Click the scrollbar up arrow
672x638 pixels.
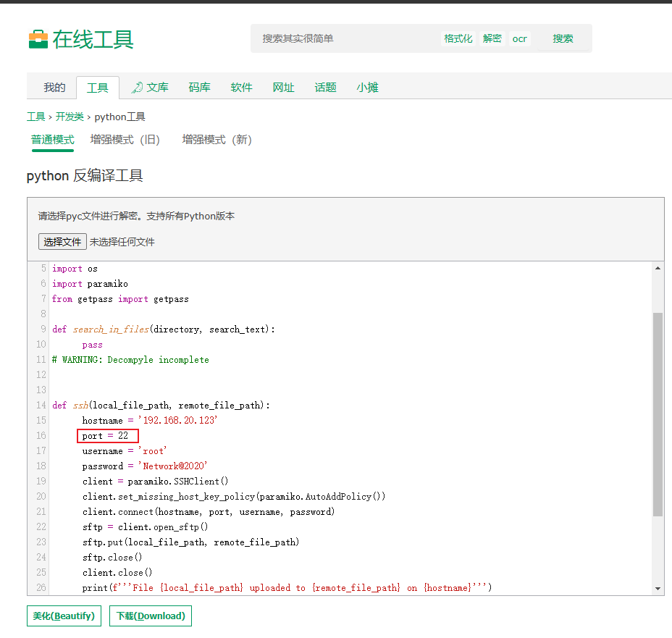pos(658,267)
